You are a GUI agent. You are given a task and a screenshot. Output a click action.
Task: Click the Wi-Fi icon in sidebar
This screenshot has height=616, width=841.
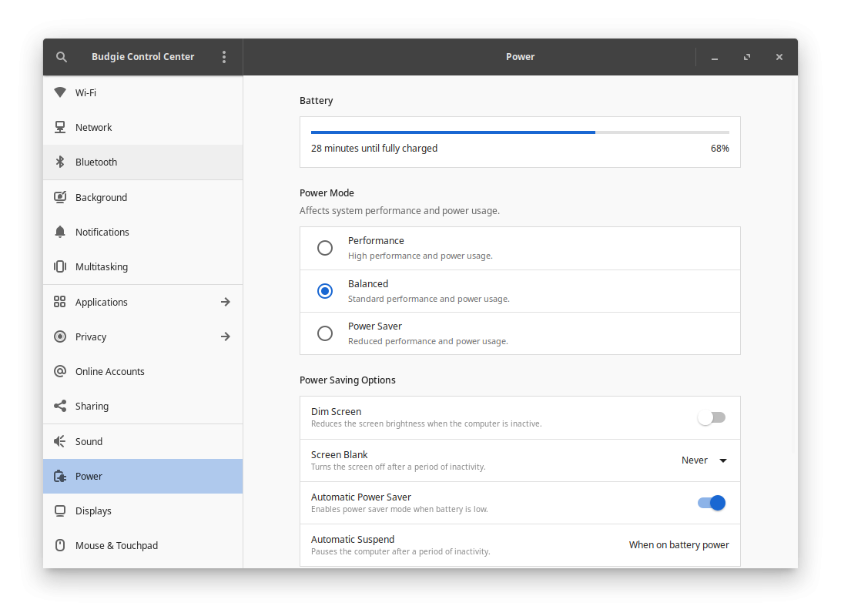click(60, 92)
